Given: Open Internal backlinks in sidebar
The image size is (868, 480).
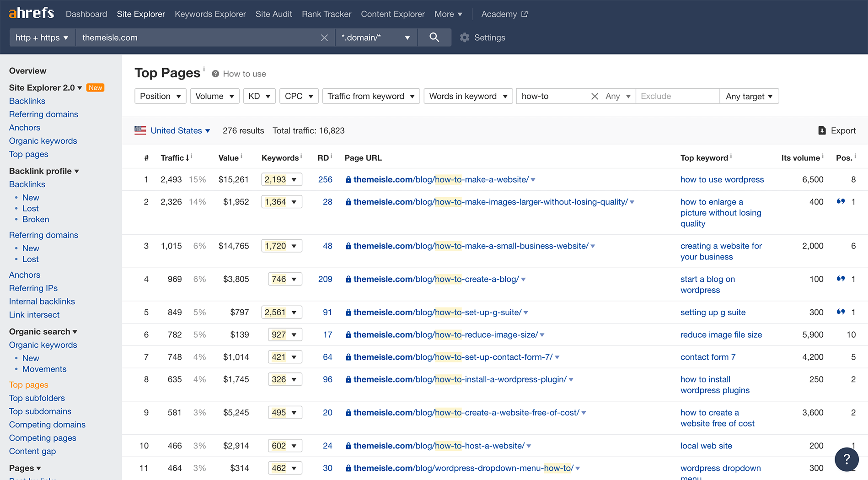Looking at the screenshot, I should point(42,302).
